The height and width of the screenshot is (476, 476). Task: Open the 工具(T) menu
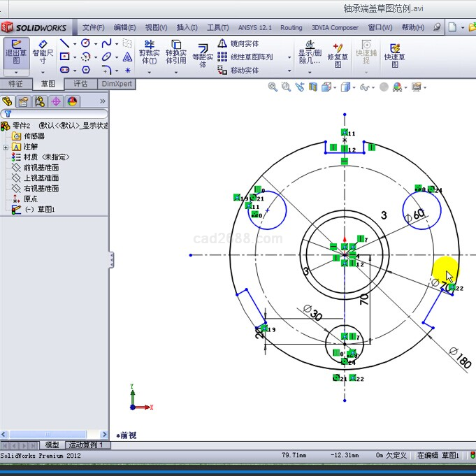coord(217,28)
